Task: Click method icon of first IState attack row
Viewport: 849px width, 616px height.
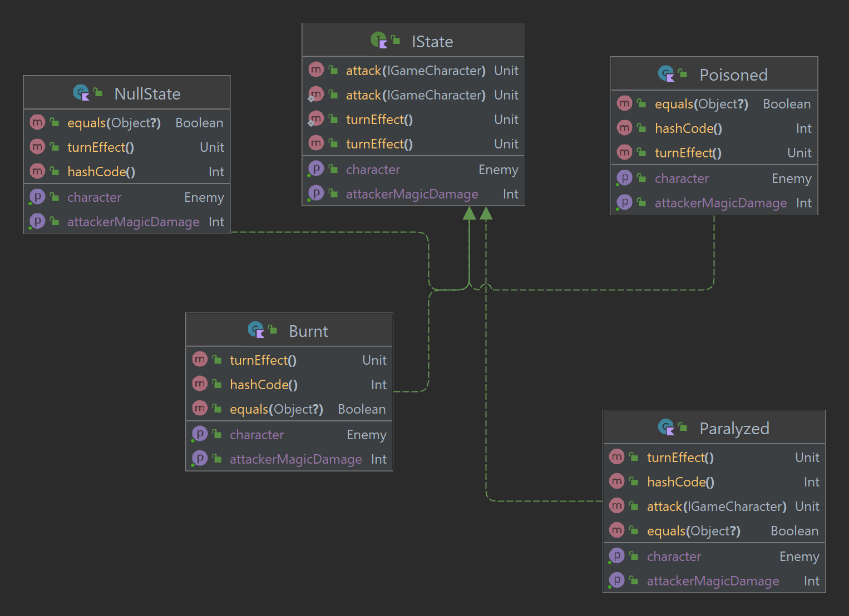Action: click(x=316, y=69)
